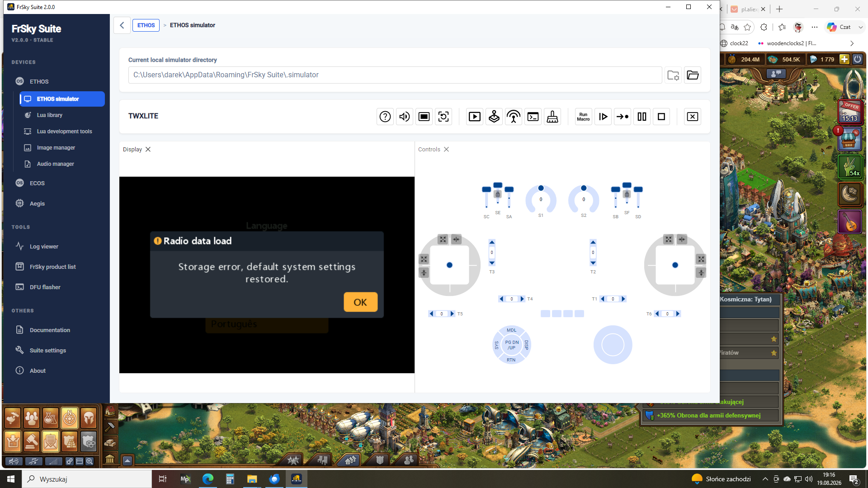
Task: Increase trim T5 with right arrow
Action: point(452,314)
